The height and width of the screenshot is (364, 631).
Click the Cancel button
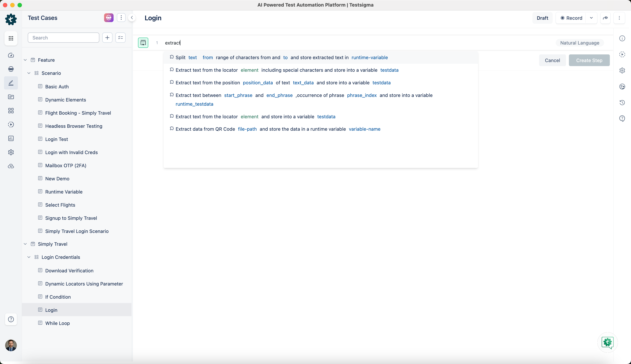pos(552,60)
